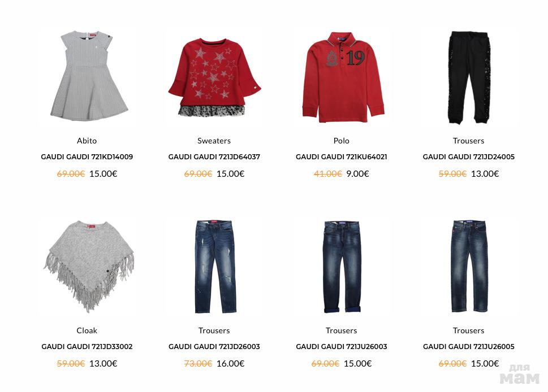Open GAUDI GAUDI 721JD24005 product link
548x392 pixels.
(468, 157)
